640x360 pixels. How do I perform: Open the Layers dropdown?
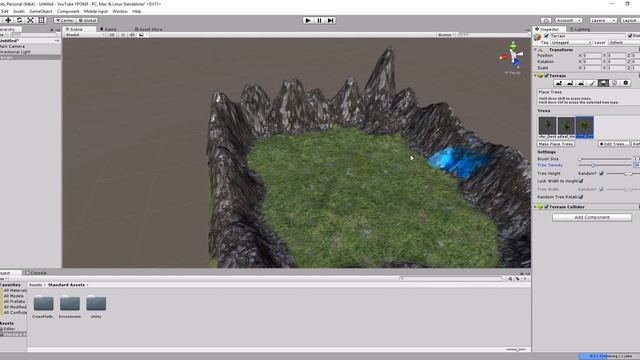tap(603, 20)
